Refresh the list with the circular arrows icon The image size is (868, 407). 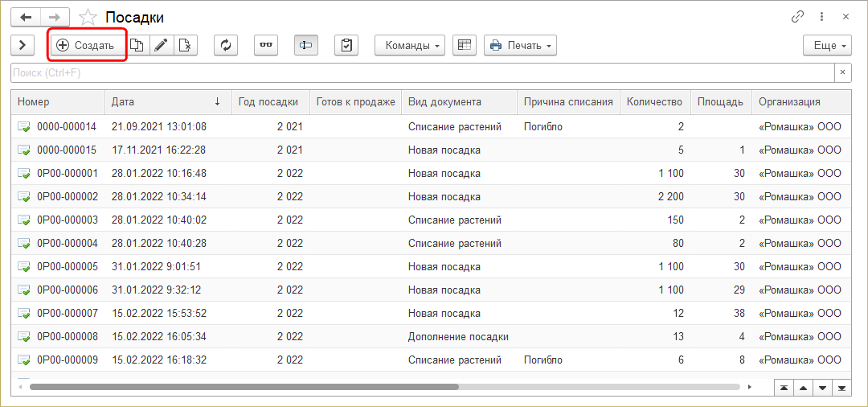[226, 45]
